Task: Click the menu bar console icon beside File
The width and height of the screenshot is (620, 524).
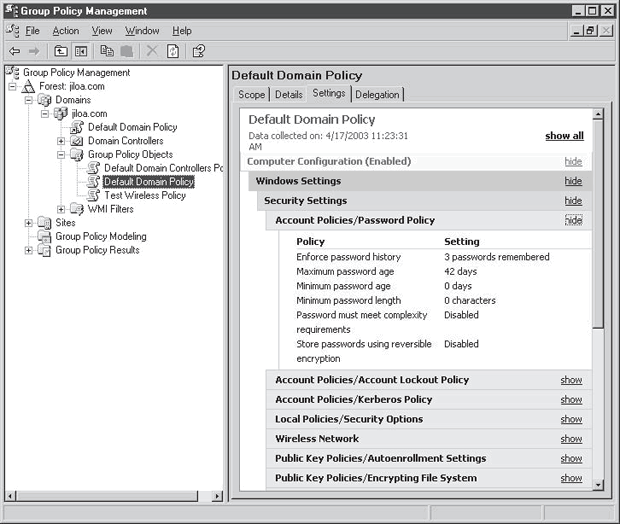Action: pyautogui.click(x=12, y=31)
